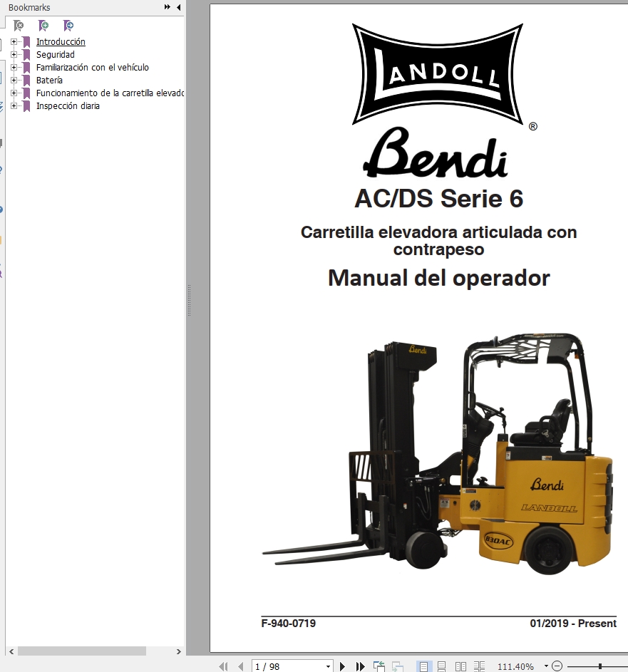Viewport: 628px width, 672px height.
Task: Jump to the last page
Action: [360, 666]
